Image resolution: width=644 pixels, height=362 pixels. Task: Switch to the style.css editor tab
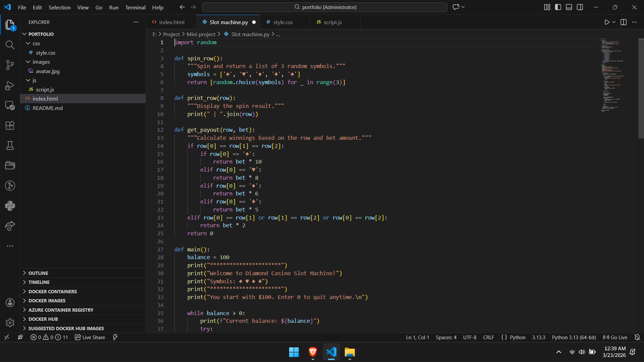click(283, 22)
